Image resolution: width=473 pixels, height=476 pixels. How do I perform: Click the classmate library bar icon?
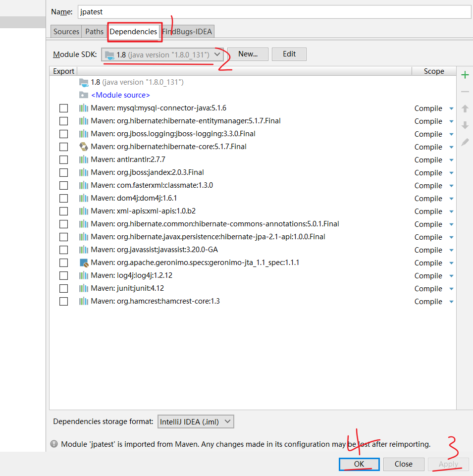pos(84,185)
